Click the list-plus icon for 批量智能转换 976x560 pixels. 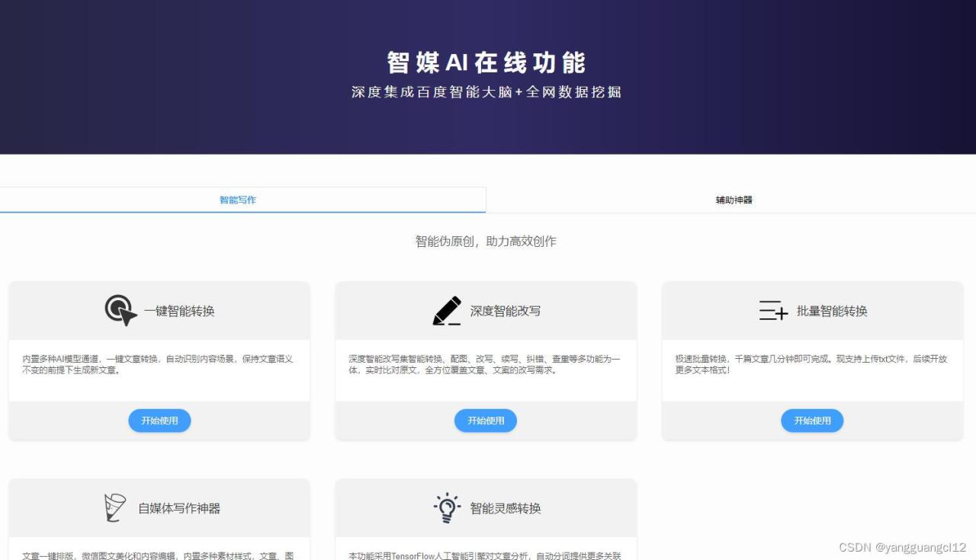(773, 311)
